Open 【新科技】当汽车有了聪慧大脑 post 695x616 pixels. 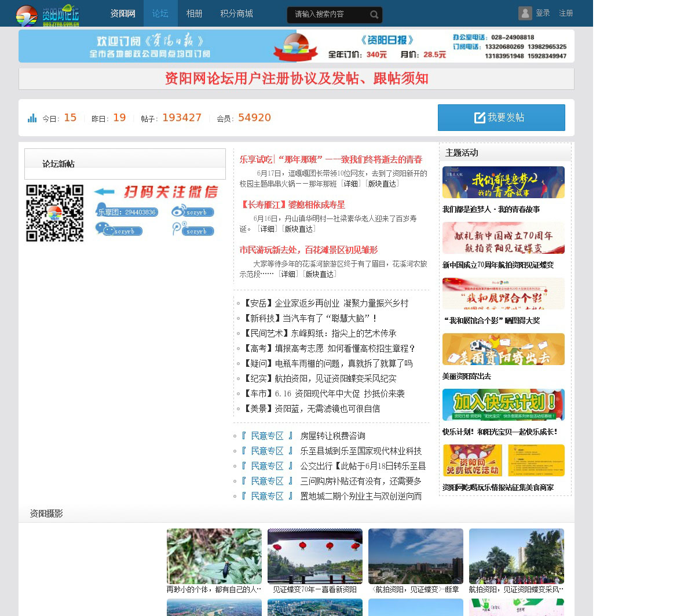310,318
